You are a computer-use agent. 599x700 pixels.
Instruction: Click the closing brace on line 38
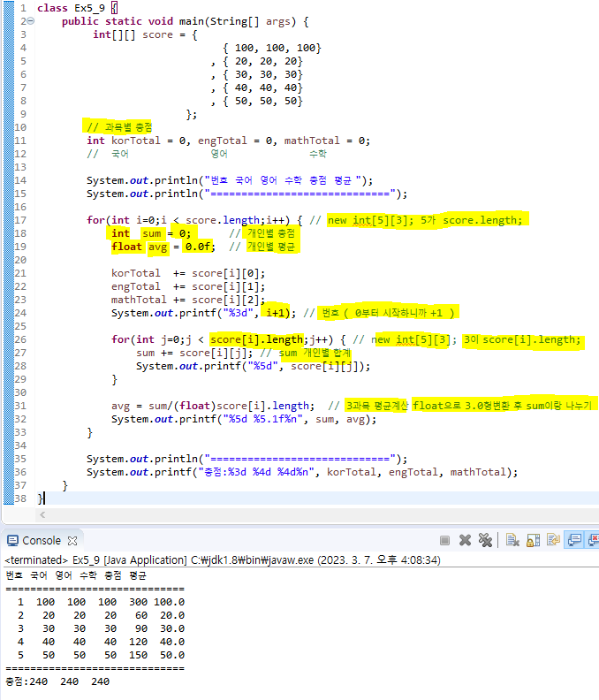(40, 498)
